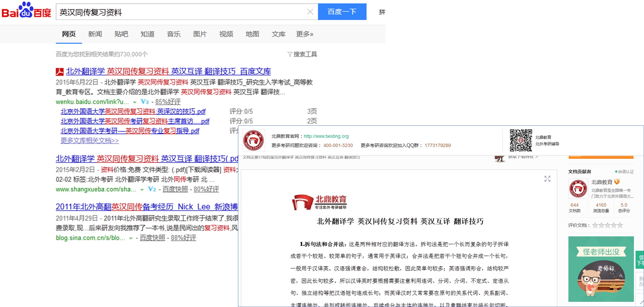This screenshot has height=307, width=644.
Task: Clear search box with X icon
Action: pyautogui.click(x=310, y=12)
